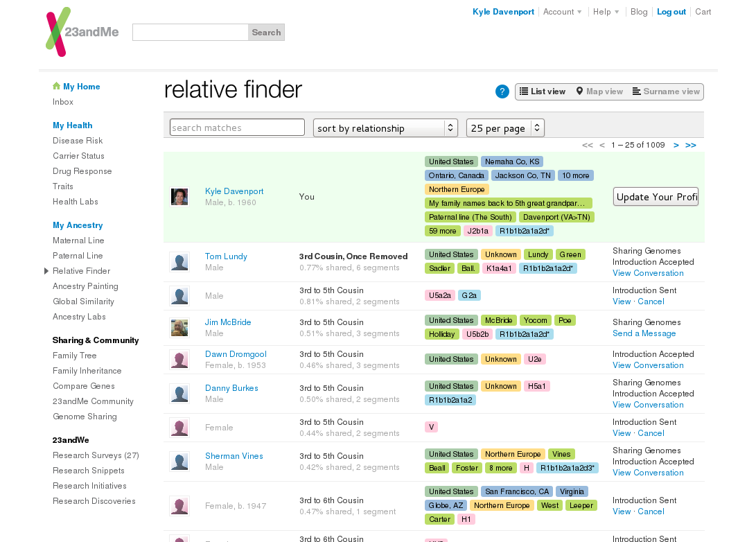Switch to Surname view
The width and height of the screenshot is (756, 542).
tap(666, 91)
